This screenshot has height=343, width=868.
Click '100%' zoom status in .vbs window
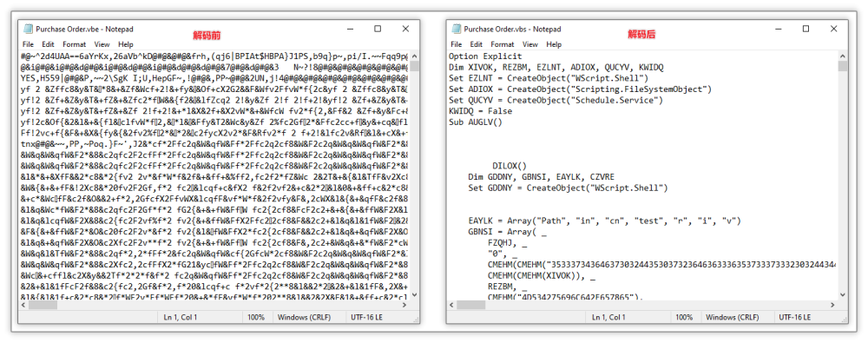pyautogui.click(x=684, y=318)
